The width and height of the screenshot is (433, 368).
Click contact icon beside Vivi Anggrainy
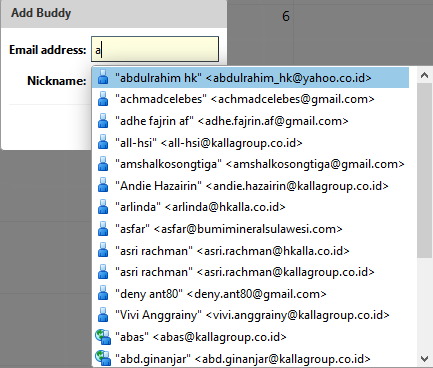[103, 315]
